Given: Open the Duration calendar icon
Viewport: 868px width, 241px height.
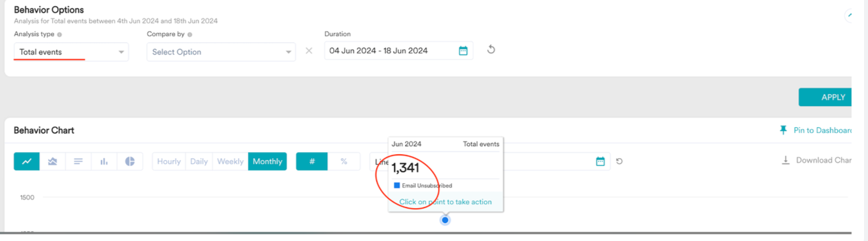Looking at the screenshot, I should pos(463,51).
